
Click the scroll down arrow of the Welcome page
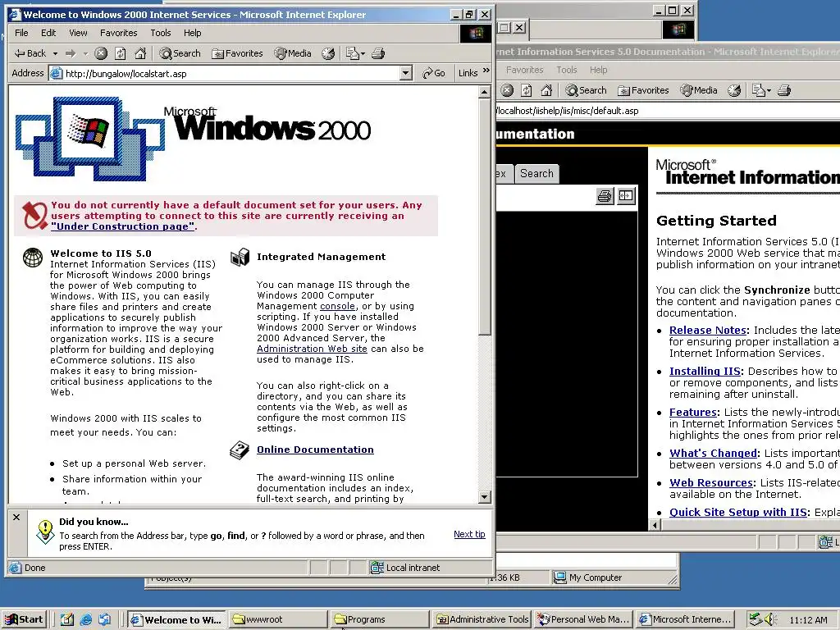484,497
